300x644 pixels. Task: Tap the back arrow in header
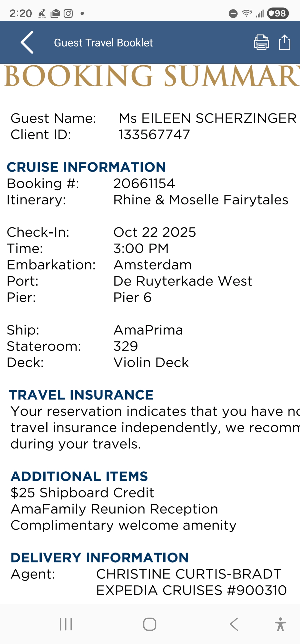click(27, 42)
